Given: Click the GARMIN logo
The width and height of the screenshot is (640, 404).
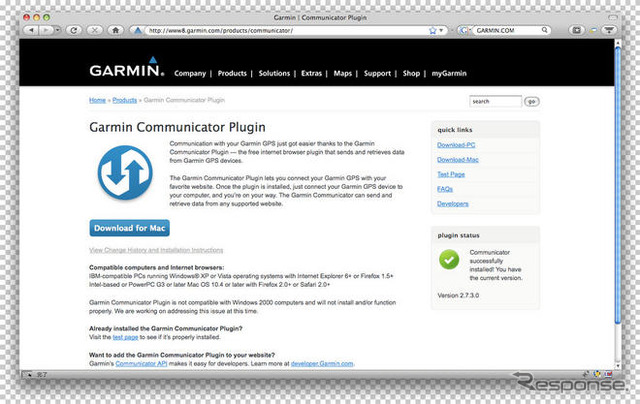Looking at the screenshot, I should point(127,67).
